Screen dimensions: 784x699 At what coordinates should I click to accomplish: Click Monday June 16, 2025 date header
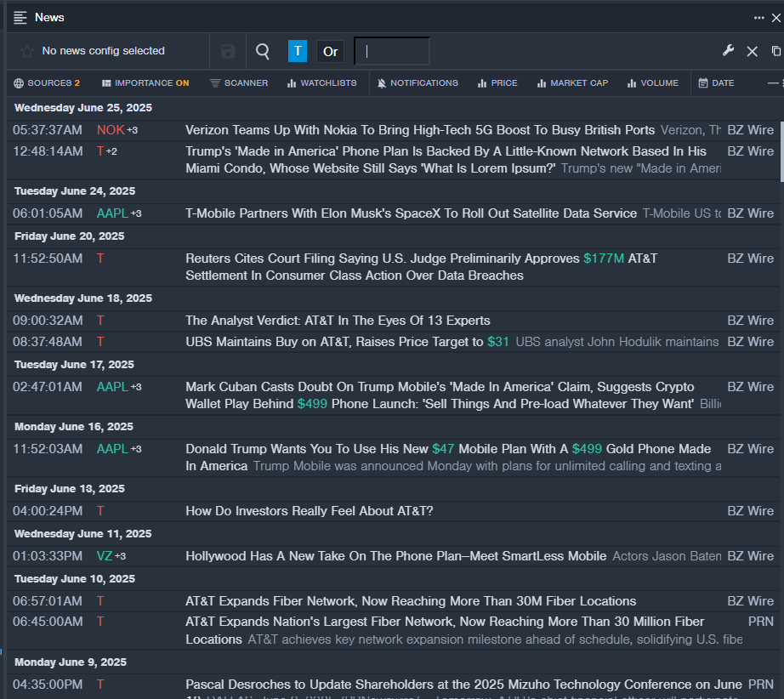pos(73,427)
